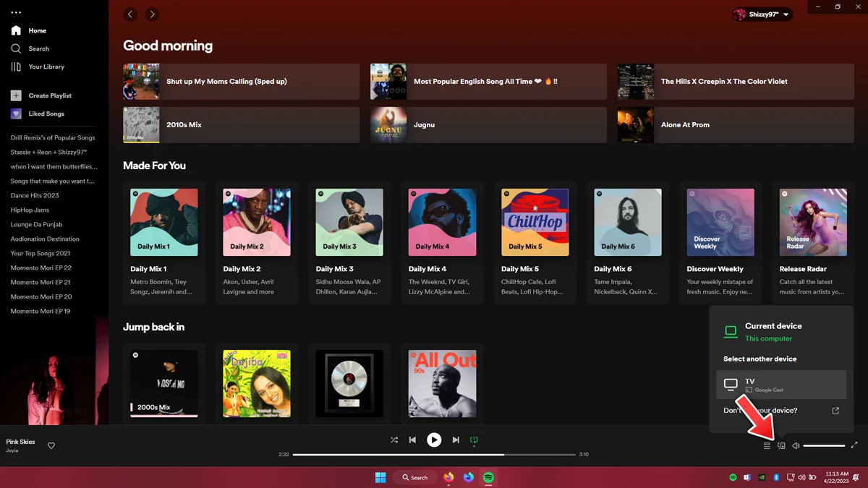Open the Windows Start menu
The image size is (868, 488).
coord(380,477)
